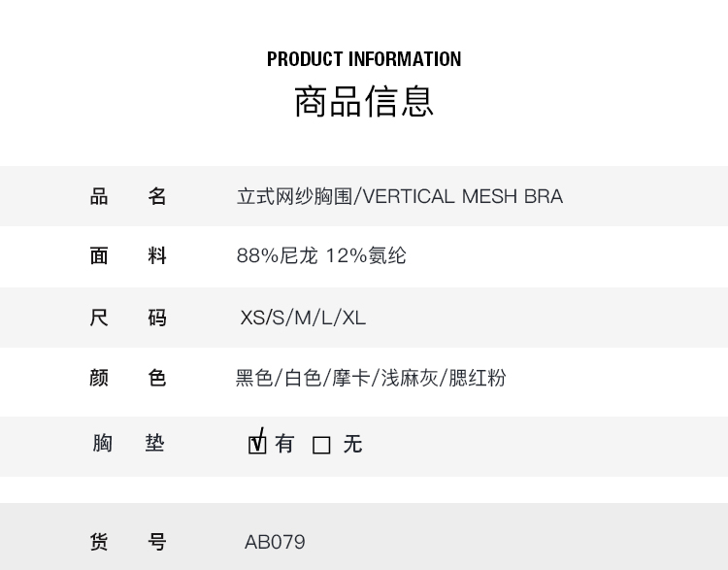Click the 有 label beside the checkbox
Image resolution: width=728 pixels, height=570 pixels.
pos(284,444)
